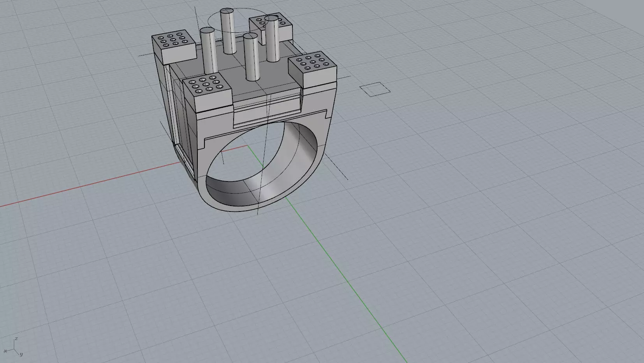Select the rightmost cylinder overlapping the rear cube
644x363 pixels.
[x=273, y=38]
